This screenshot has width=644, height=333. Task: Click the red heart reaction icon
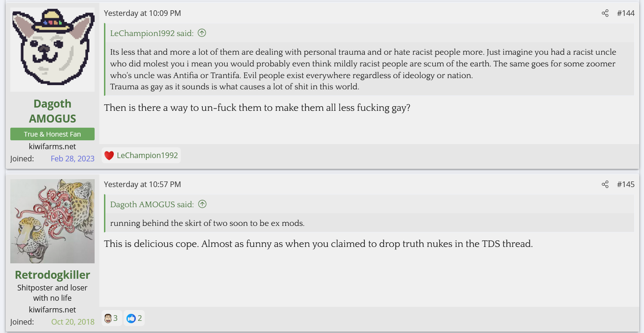[109, 155]
